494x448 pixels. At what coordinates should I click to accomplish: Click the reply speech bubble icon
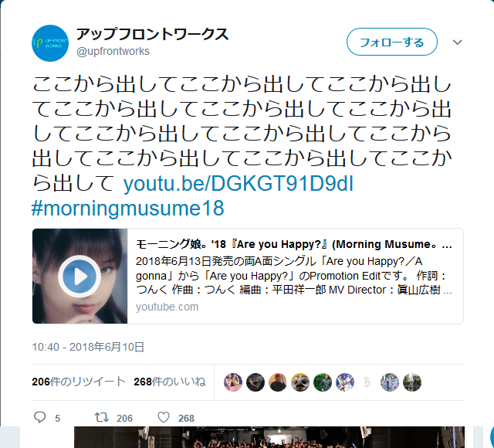tap(39, 417)
